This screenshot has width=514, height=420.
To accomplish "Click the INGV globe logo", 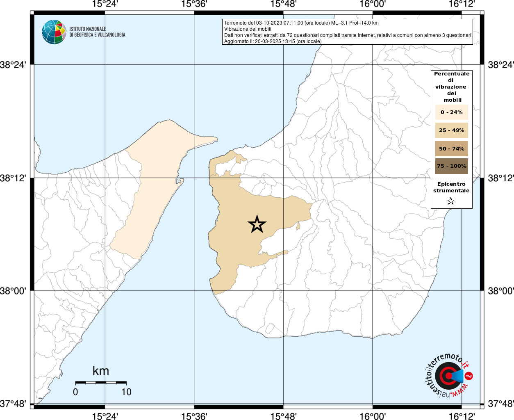I will pyautogui.click(x=54, y=32).
